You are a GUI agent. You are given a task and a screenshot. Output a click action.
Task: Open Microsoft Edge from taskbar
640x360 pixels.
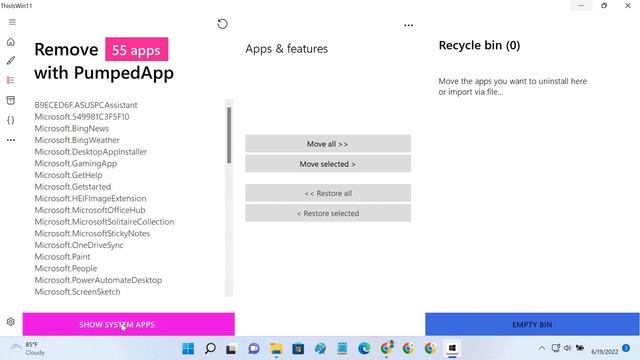(364, 349)
